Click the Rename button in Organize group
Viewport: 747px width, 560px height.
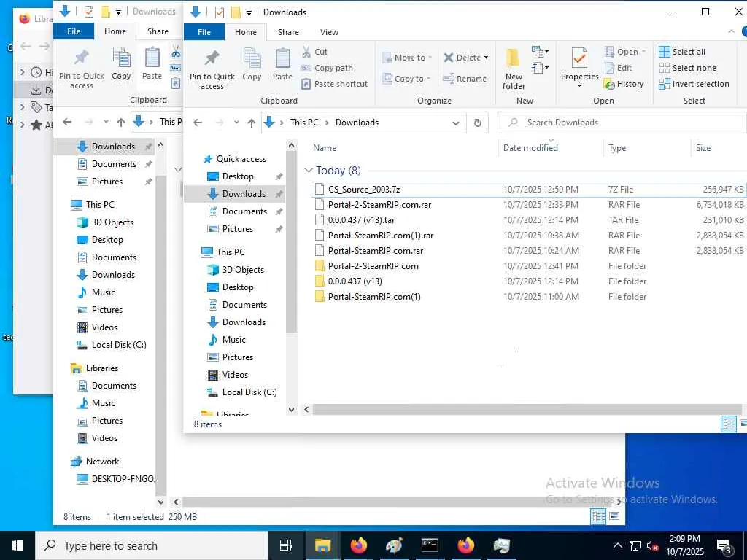tap(465, 79)
